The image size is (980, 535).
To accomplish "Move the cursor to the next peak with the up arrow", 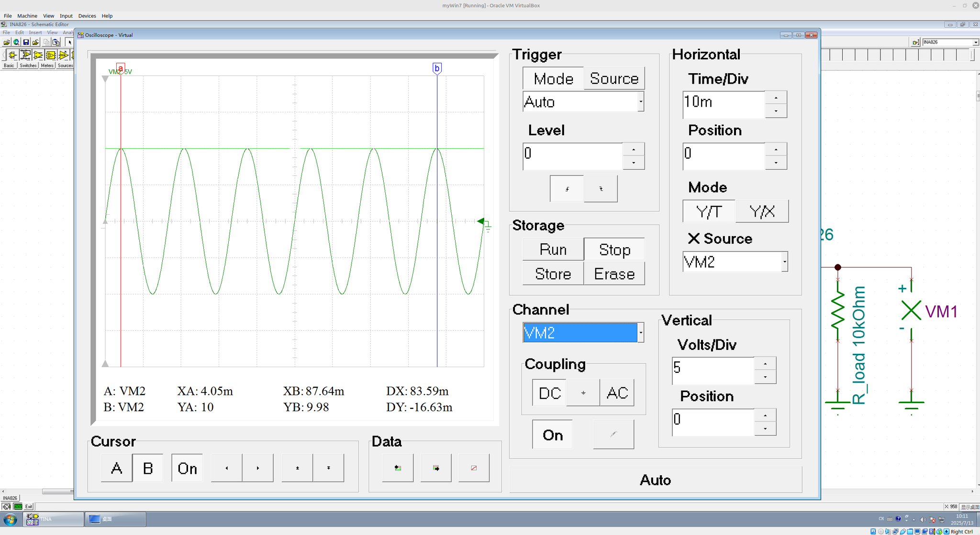I will coord(297,468).
